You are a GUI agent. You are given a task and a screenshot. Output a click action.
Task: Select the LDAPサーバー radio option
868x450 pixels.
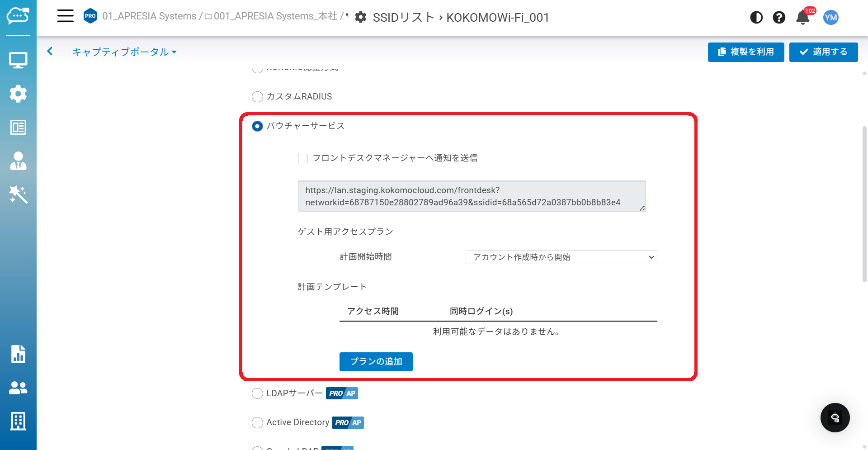pos(257,393)
